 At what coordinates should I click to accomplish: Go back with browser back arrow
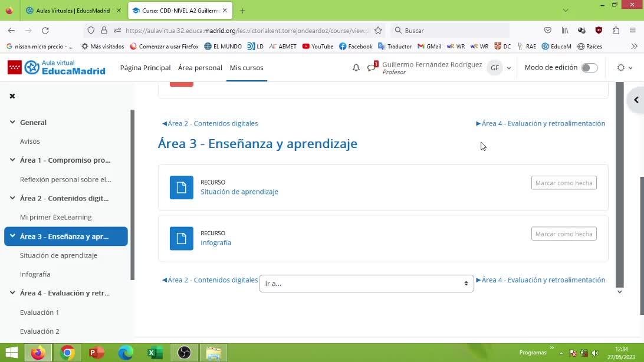tap(12, 31)
